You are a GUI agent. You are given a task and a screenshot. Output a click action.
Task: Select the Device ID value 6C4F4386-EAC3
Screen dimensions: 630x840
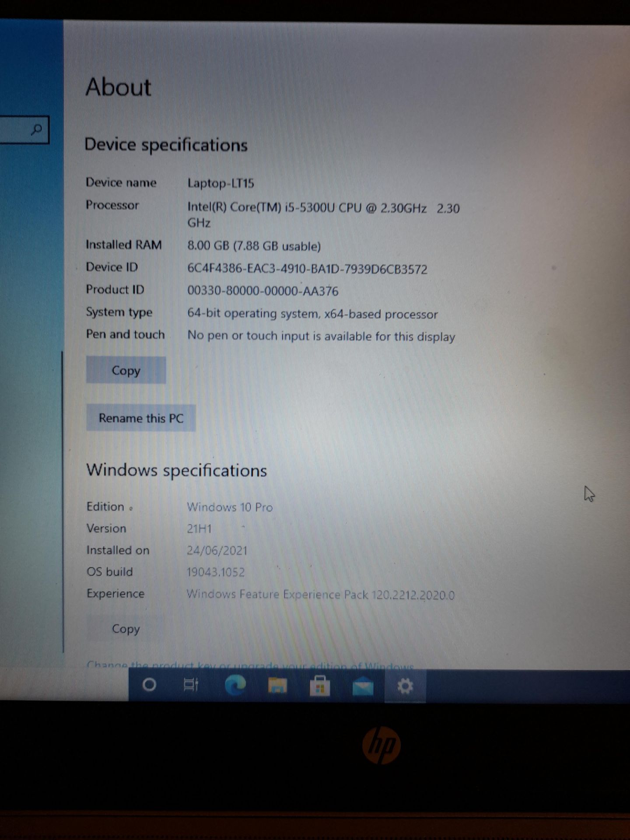[307, 269]
